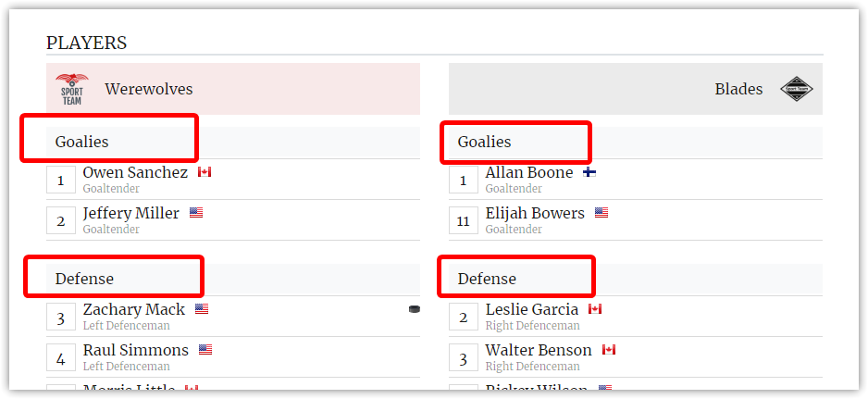Click the hockey puck icon on Zachary Mack's row
868x399 pixels.
tap(414, 309)
